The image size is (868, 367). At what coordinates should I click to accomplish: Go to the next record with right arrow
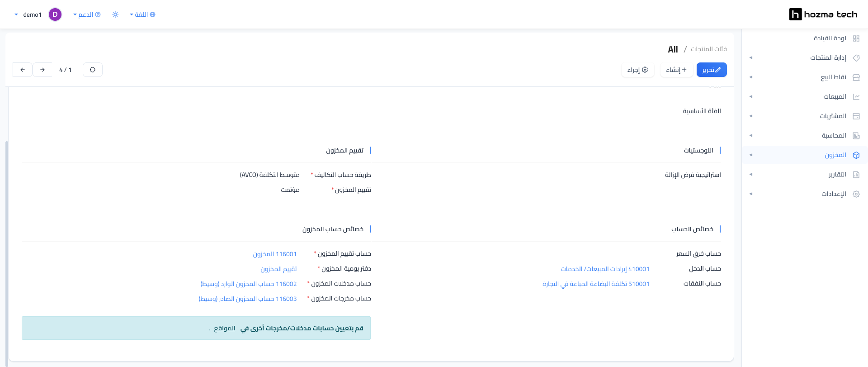42,70
